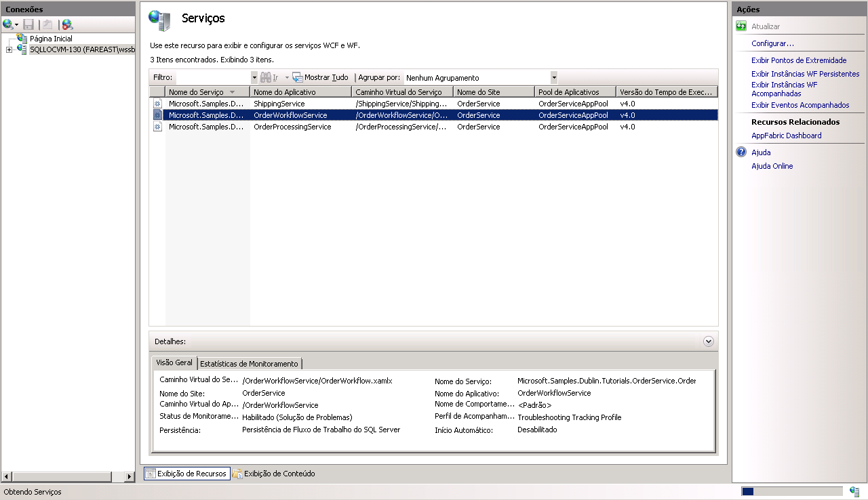Click the Ir binoculars button
The image size is (868, 500).
[x=270, y=77]
